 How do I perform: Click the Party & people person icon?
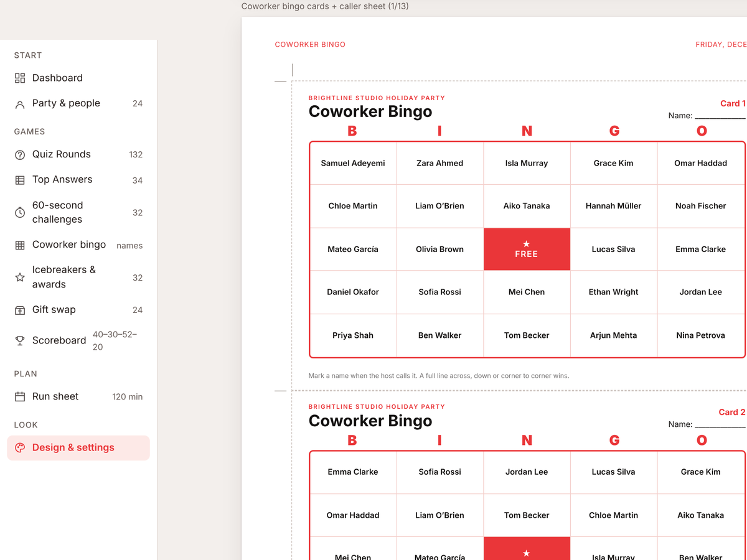20,104
